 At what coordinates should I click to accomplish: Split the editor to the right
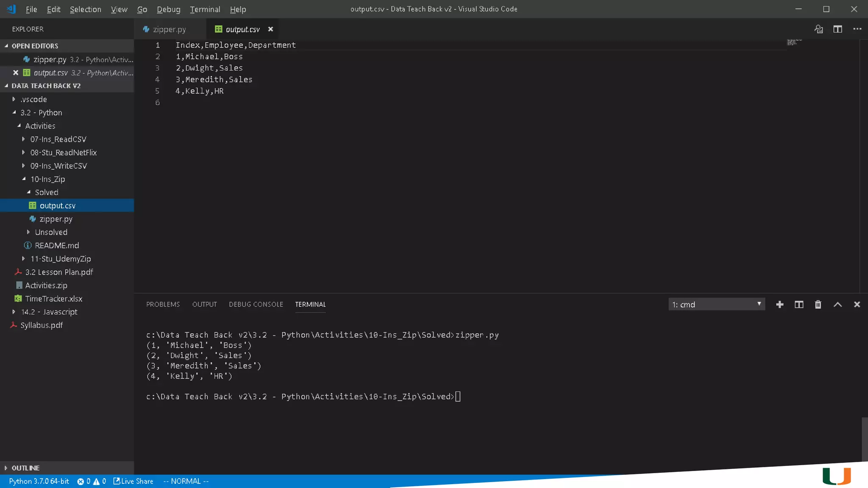[x=837, y=29]
